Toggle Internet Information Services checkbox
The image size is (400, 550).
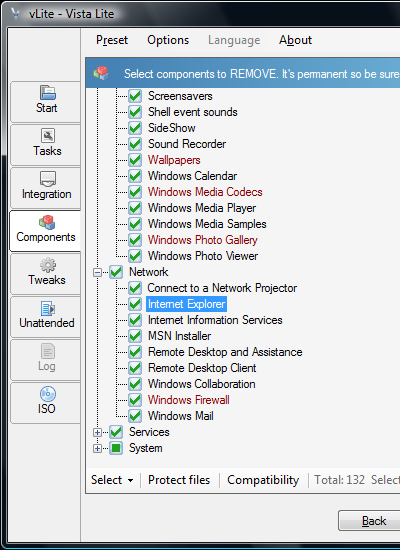coord(135,320)
